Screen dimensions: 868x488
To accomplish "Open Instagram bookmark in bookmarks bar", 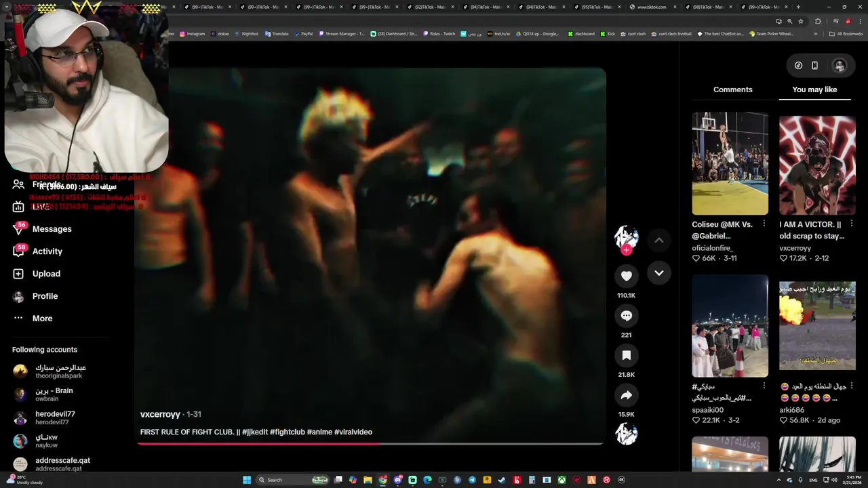I will tap(192, 33).
